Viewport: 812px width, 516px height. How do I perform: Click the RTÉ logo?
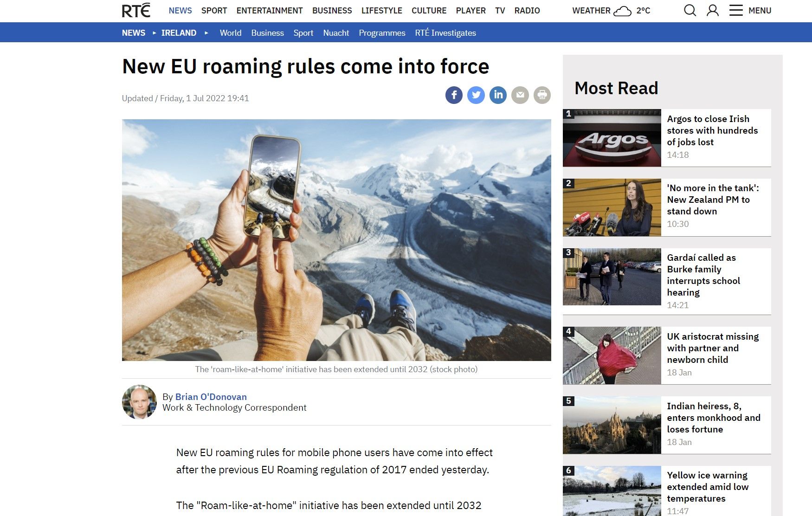[x=136, y=10]
